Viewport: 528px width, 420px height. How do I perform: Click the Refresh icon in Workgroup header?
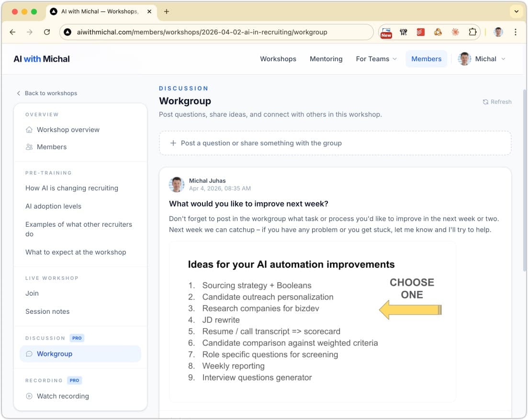coord(485,102)
